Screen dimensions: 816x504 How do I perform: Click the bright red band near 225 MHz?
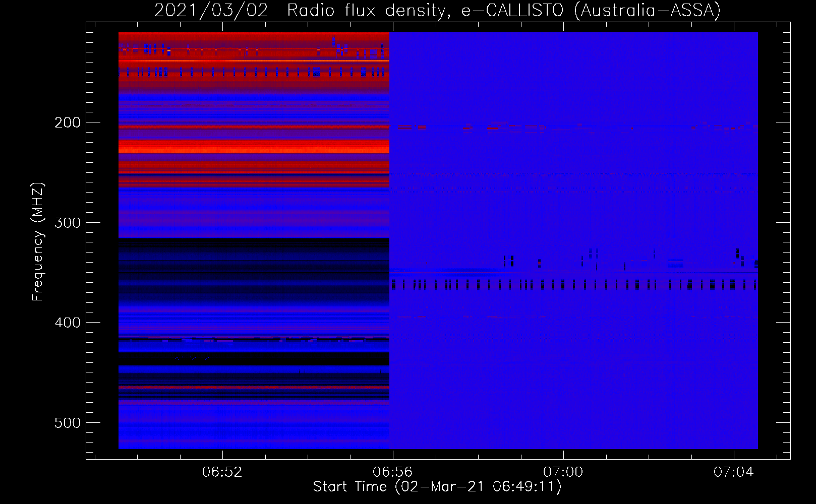click(x=254, y=147)
